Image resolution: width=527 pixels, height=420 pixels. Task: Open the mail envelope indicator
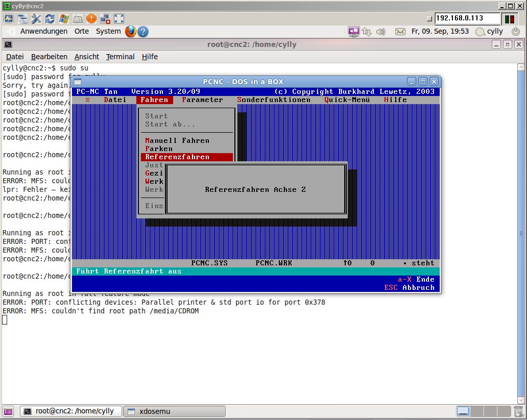400,32
